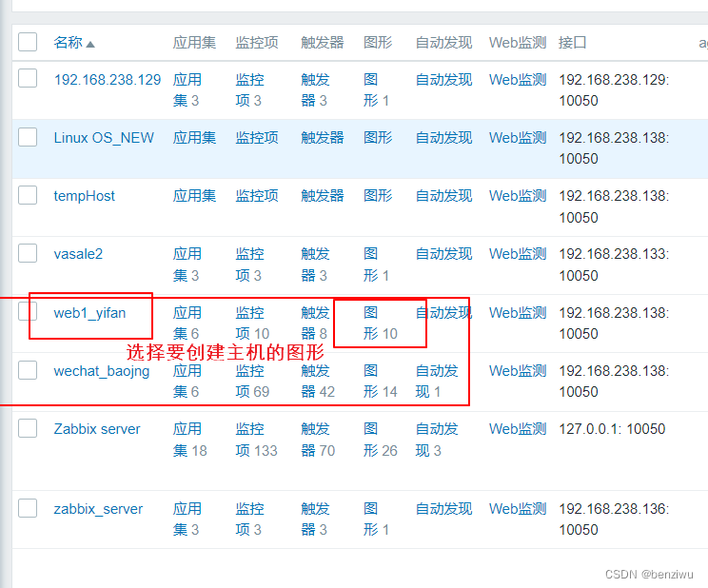Toggle the select-all checkbox in header
The height and width of the screenshot is (588, 708).
[28, 42]
